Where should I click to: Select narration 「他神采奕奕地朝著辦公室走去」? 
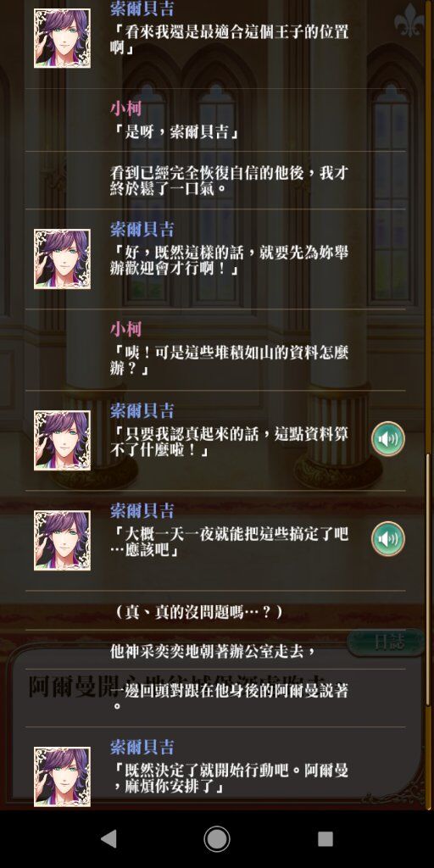[x=214, y=650]
